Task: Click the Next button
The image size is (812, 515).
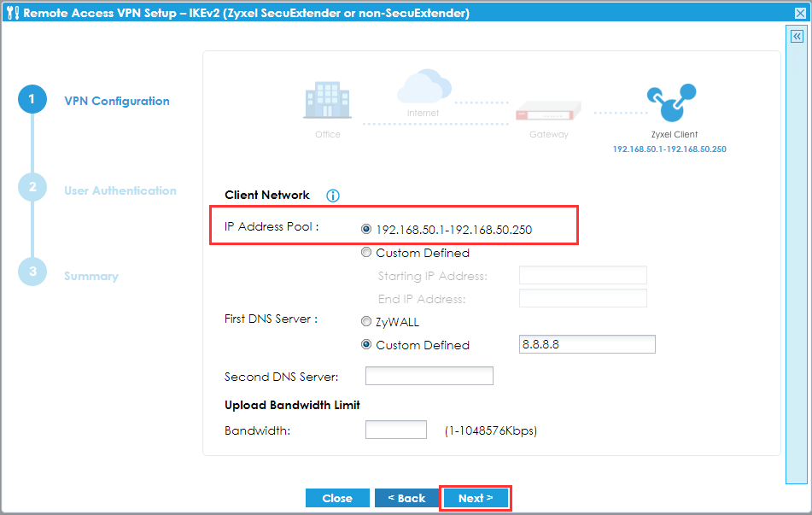Action: click(476, 497)
